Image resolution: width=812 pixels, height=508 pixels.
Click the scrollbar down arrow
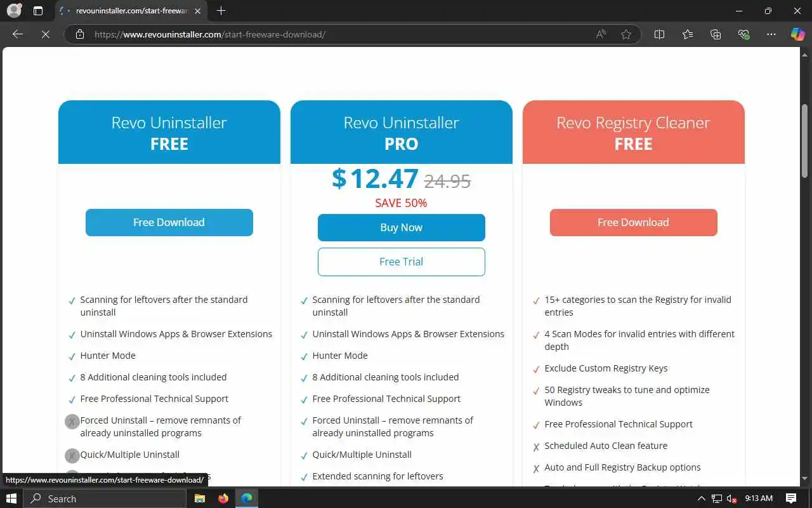pyautogui.click(x=805, y=478)
